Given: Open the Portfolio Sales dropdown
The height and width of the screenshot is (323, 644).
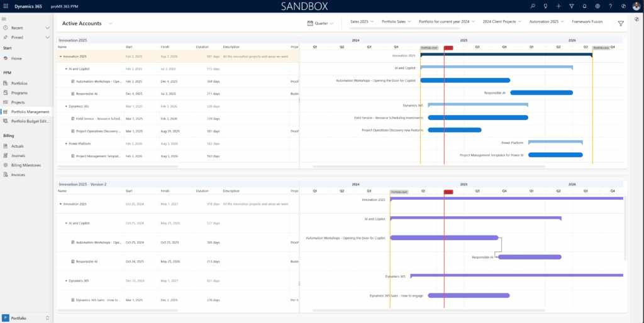Looking at the screenshot, I should coord(396,22).
